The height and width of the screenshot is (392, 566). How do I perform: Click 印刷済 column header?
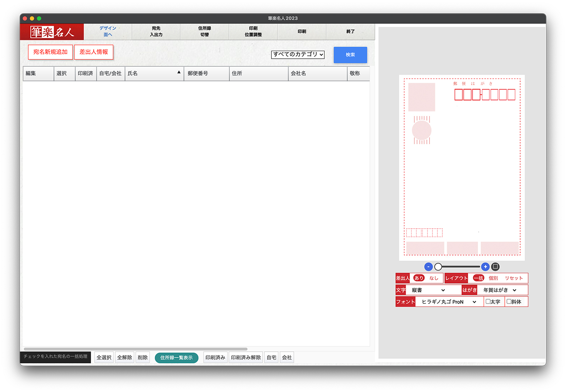(86, 73)
